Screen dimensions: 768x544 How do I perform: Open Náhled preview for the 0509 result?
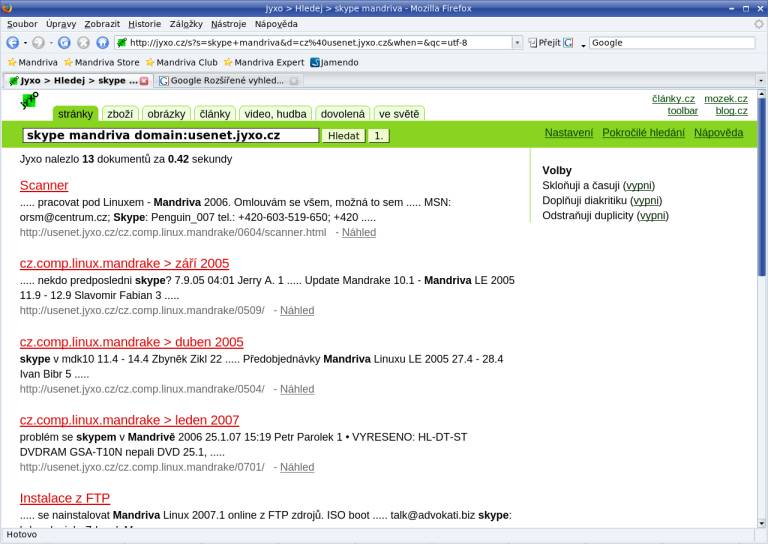297,310
